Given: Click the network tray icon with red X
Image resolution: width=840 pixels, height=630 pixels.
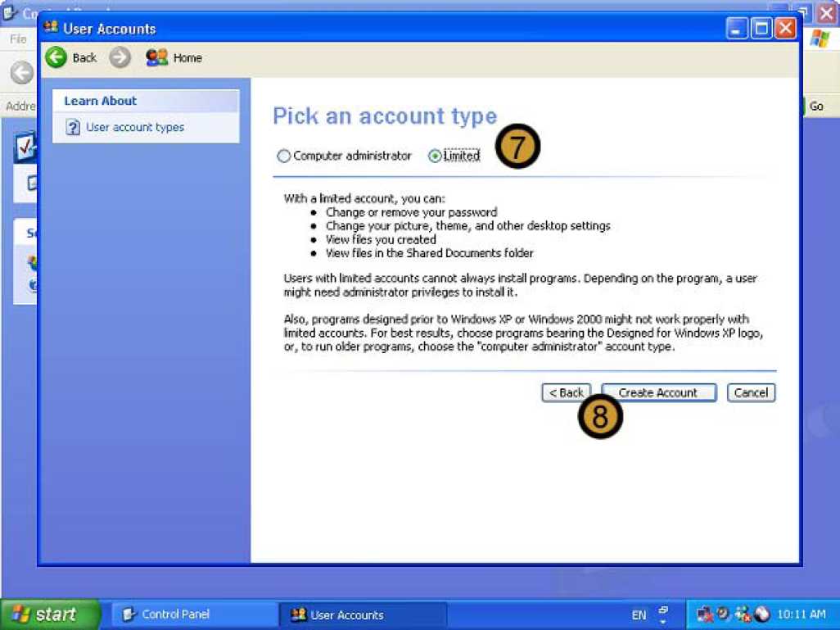Looking at the screenshot, I should [705, 614].
